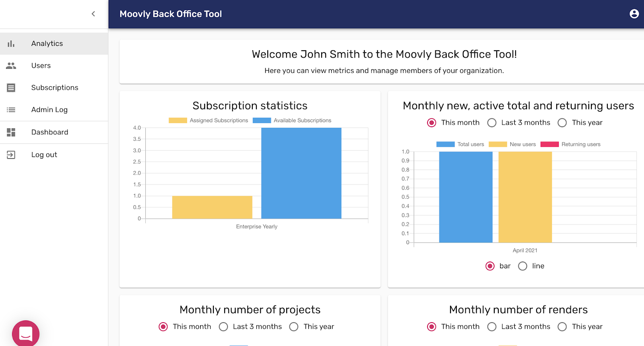This screenshot has width=644, height=346.
Task: Click the Users people icon in sidebar
Action: tap(11, 66)
